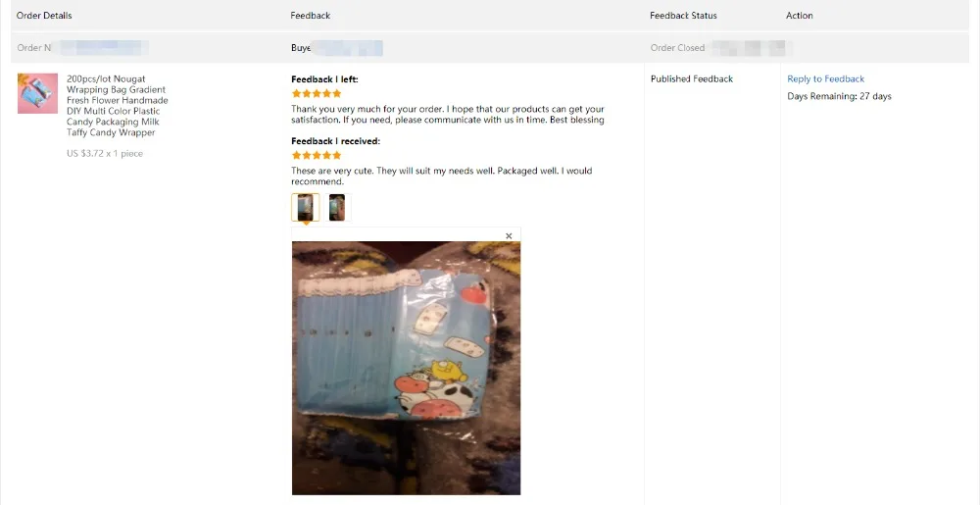This screenshot has height=505, width=980.
Task: Click the Feedback column header
Action: coord(311,15)
